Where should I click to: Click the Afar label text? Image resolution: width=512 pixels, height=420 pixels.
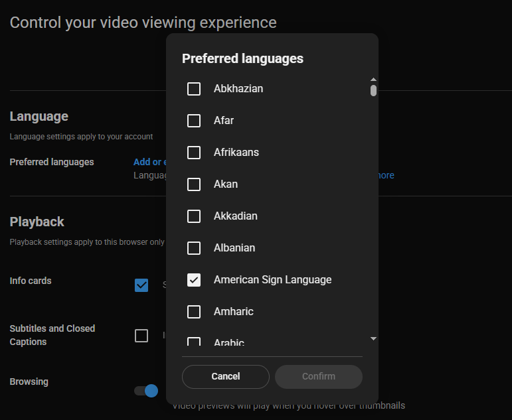224,120
